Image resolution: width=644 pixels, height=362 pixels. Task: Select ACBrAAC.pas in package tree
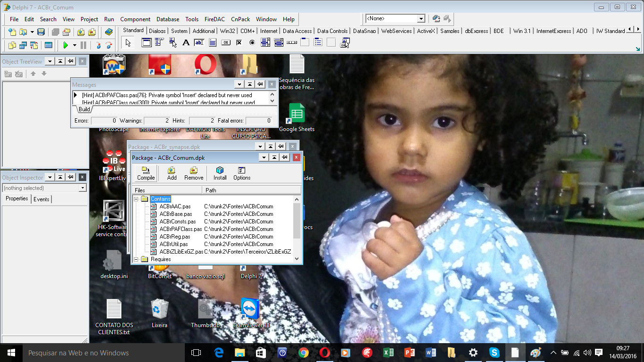(x=175, y=206)
